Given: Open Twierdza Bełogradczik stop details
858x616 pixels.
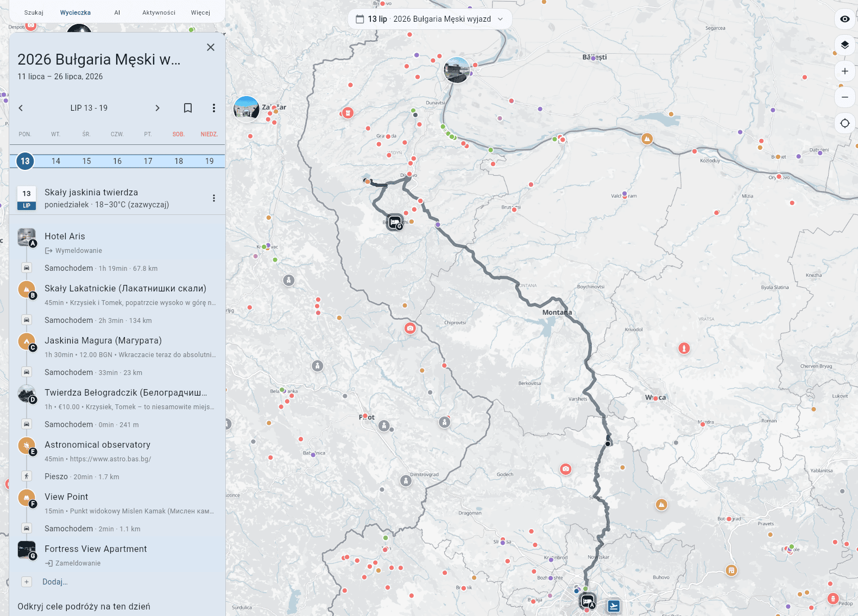Looking at the screenshot, I should point(117,399).
